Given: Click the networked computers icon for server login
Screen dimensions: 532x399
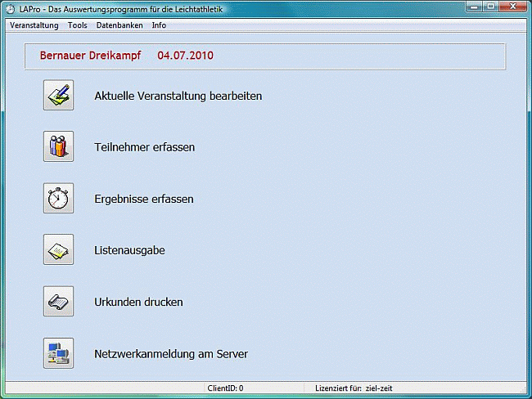Looking at the screenshot, I should (58, 353).
